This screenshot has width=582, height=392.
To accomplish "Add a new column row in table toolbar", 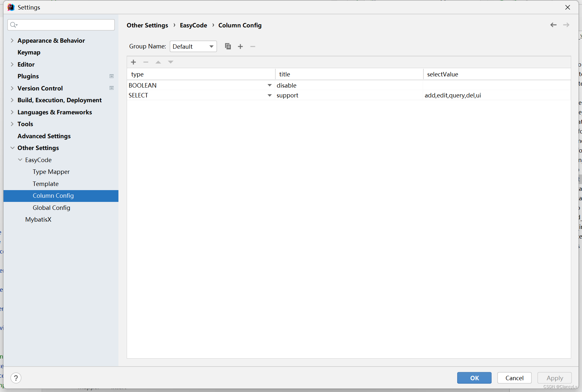I will tap(133, 62).
